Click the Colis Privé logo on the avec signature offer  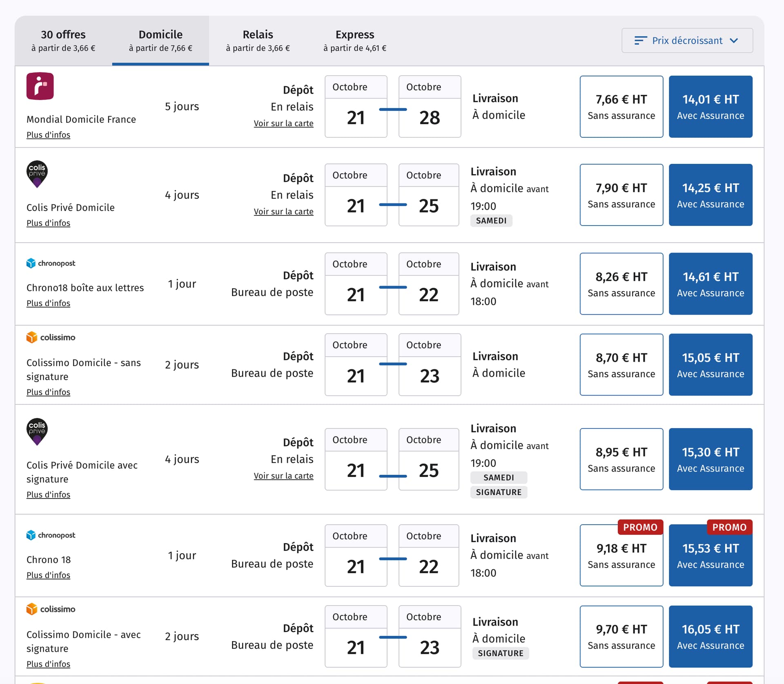tap(37, 431)
